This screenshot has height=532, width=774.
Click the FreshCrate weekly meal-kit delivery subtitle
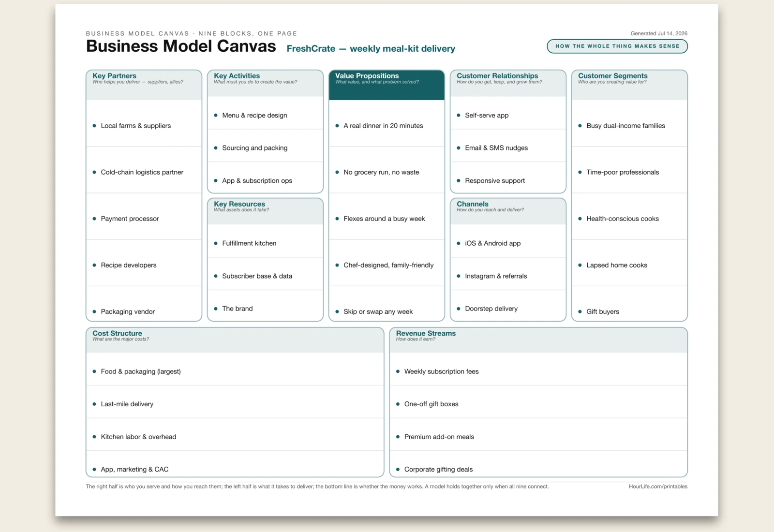[x=371, y=48]
